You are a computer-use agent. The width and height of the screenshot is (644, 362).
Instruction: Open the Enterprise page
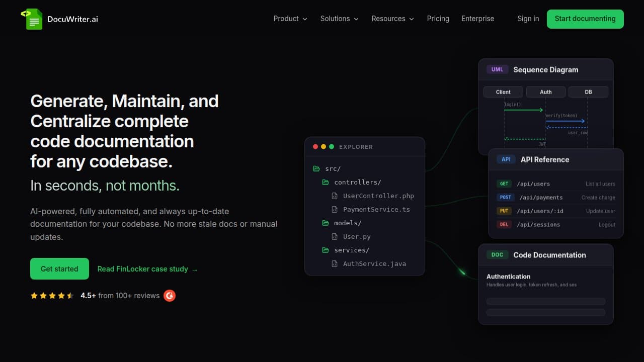(478, 19)
